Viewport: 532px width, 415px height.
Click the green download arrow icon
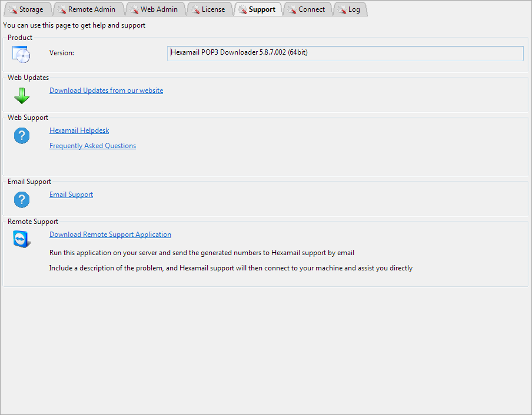click(21, 95)
